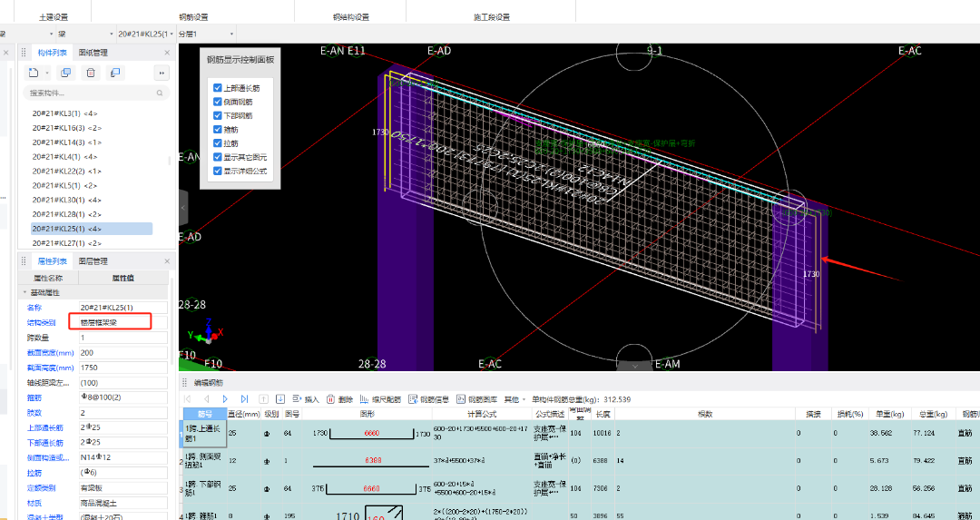Move rebar row up
This screenshot has width=980, height=520.
pos(264,398)
